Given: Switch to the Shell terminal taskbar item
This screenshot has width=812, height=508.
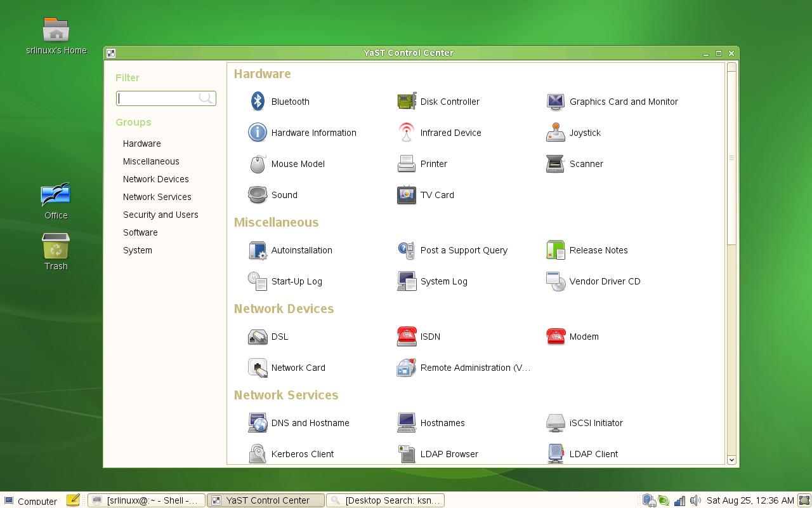Looking at the screenshot, I should pos(147,500).
